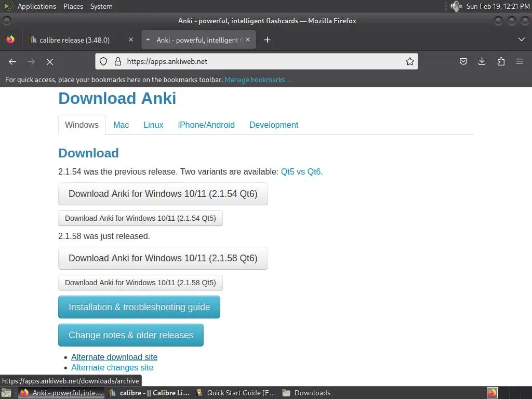Click the clock date in top panel

tap(498, 6)
